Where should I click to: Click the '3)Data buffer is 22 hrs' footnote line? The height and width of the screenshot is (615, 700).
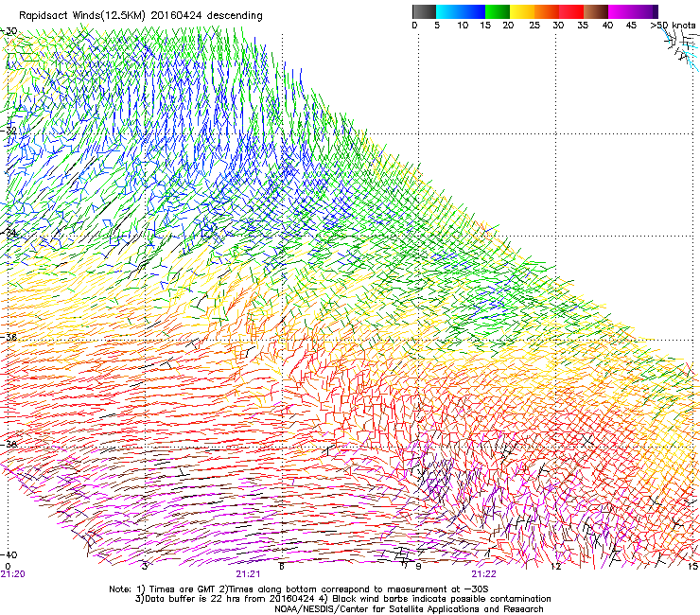[342, 599]
